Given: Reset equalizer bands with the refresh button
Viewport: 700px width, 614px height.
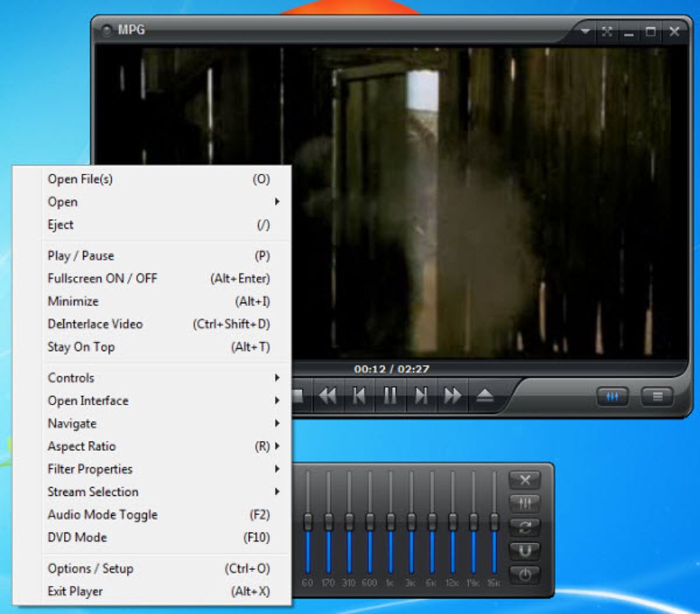Looking at the screenshot, I should pyautogui.click(x=526, y=528).
